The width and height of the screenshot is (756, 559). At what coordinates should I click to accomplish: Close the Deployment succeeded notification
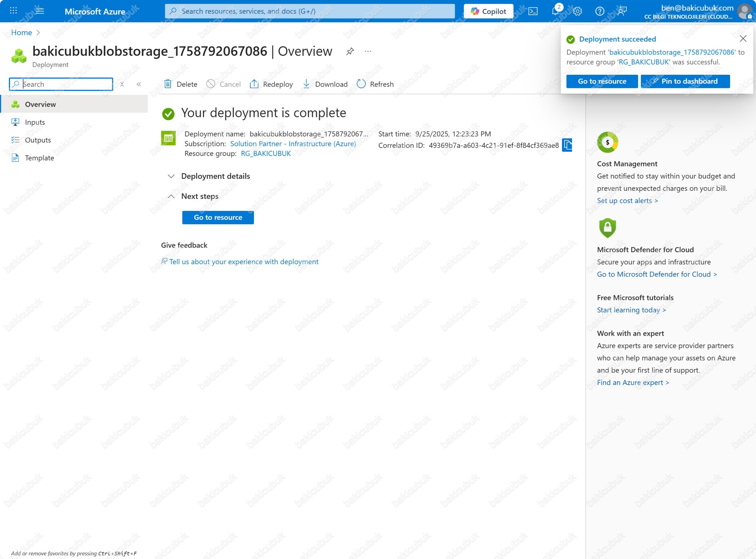pyautogui.click(x=743, y=39)
